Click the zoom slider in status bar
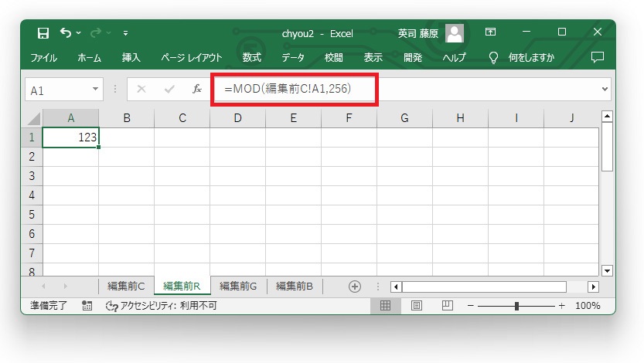The height and width of the screenshot is (363, 644). [x=516, y=306]
